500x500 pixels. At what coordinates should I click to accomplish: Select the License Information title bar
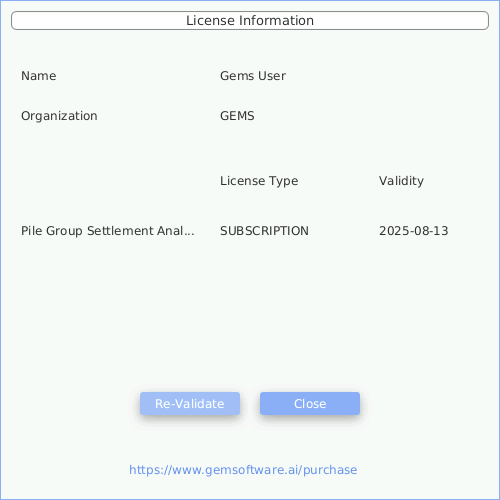point(250,20)
